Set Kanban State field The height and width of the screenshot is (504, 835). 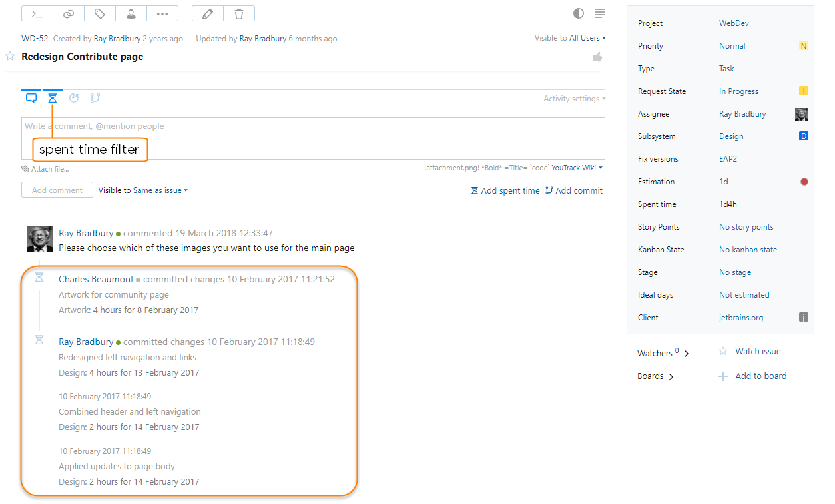[748, 250]
